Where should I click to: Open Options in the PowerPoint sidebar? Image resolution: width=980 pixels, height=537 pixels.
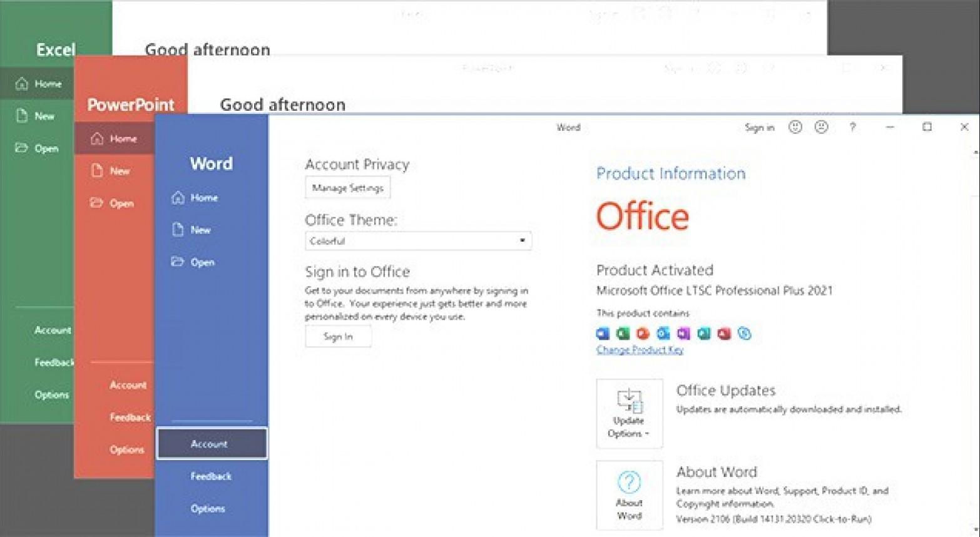[x=127, y=450]
